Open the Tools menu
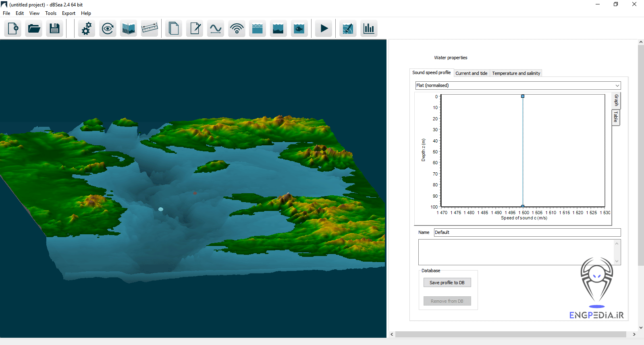 pyautogui.click(x=51, y=13)
